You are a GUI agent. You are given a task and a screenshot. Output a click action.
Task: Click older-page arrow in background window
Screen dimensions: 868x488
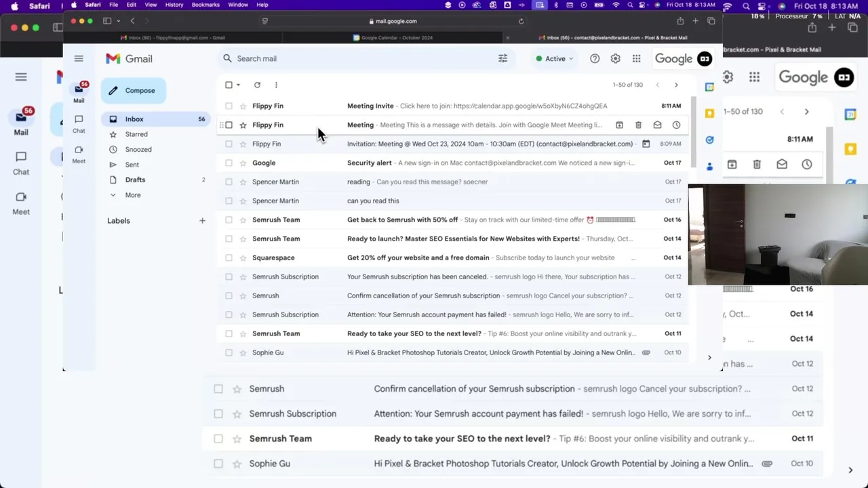click(806, 111)
